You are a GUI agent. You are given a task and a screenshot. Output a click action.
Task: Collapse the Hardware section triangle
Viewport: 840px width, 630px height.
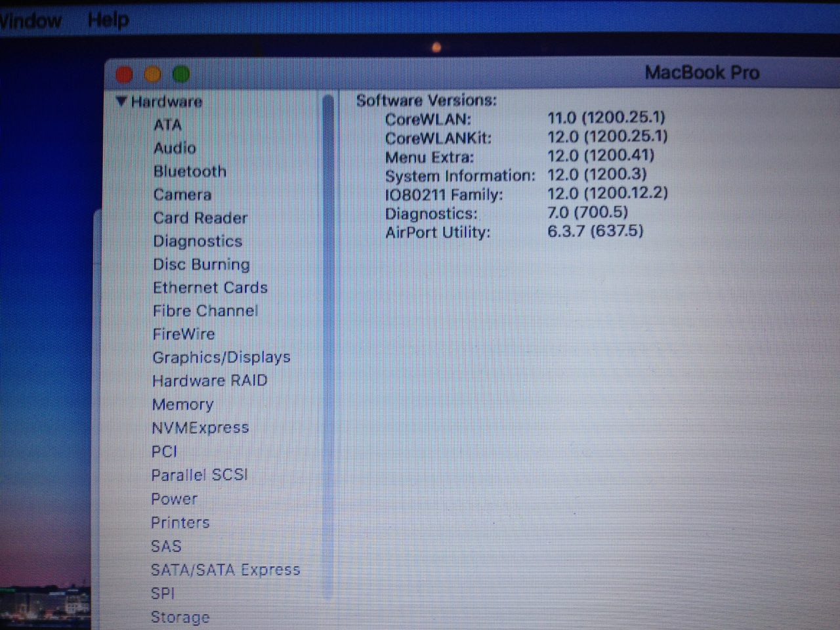[121, 102]
